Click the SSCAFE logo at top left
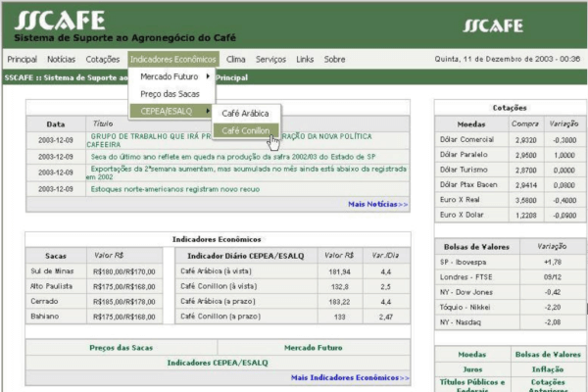The width and height of the screenshot is (588, 392). point(47,21)
